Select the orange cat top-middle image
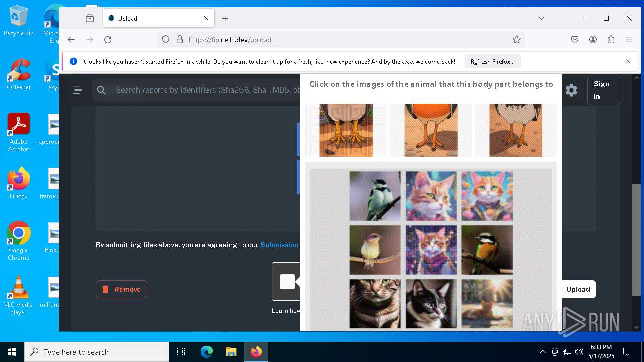The width and height of the screenshot is (644, 362). point(431,196)
